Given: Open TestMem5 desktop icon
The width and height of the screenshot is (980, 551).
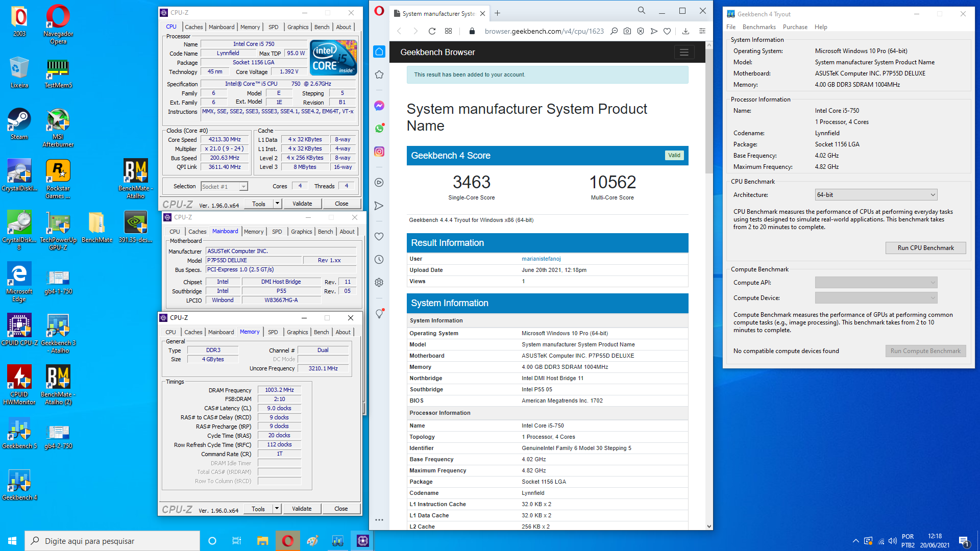Looking at the screenshot, I should tap(58, 72).
